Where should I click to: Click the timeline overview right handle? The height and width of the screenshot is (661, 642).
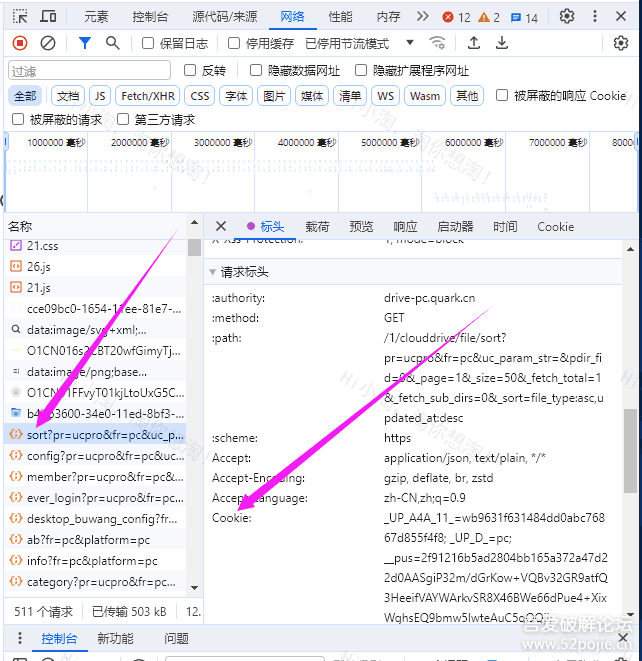tap(637, 141)
